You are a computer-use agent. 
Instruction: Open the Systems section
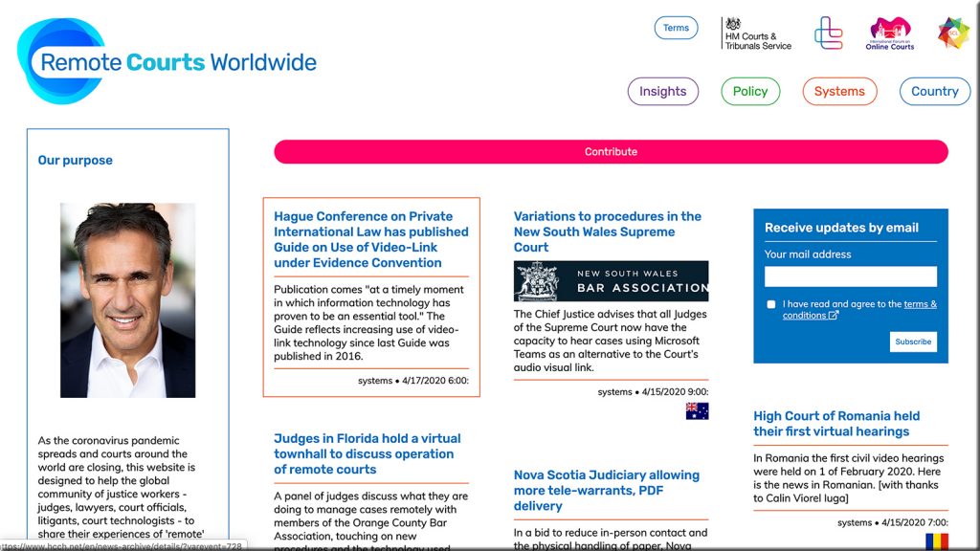click(839, 91)
